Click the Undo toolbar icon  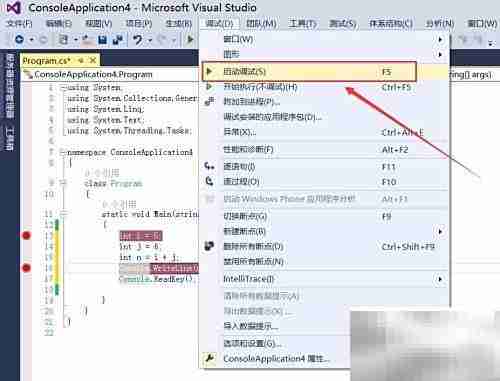coord(137,40)
